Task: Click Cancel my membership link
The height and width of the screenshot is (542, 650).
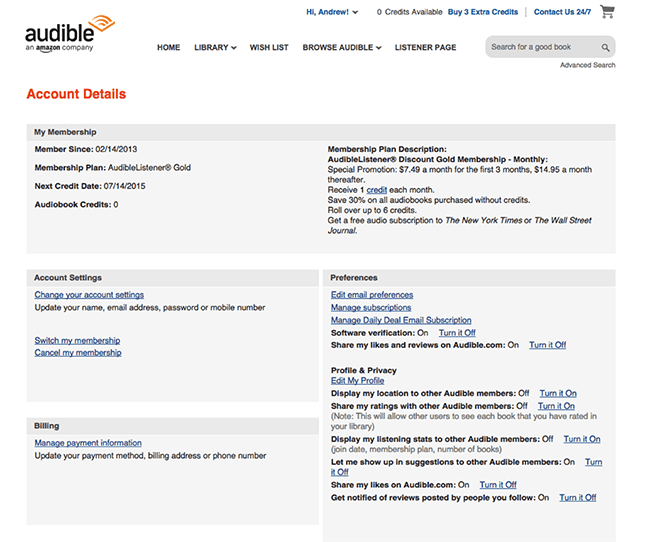Action: (78, 353)
